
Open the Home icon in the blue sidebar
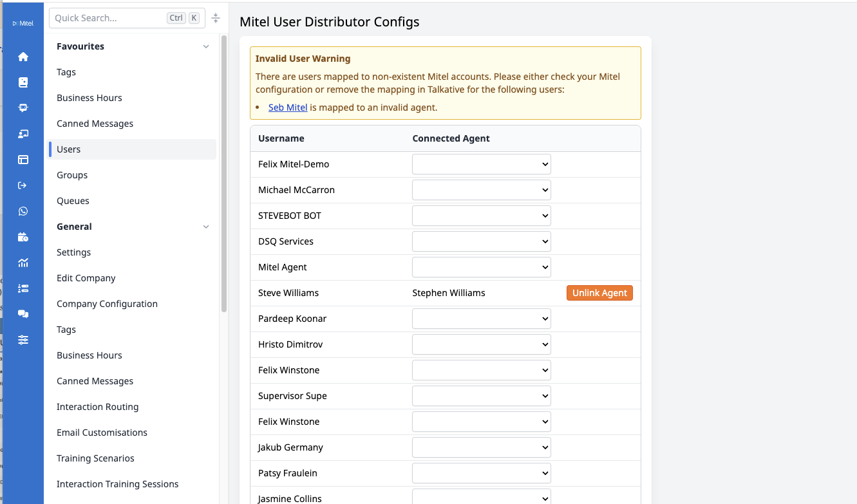click(23, 57)
